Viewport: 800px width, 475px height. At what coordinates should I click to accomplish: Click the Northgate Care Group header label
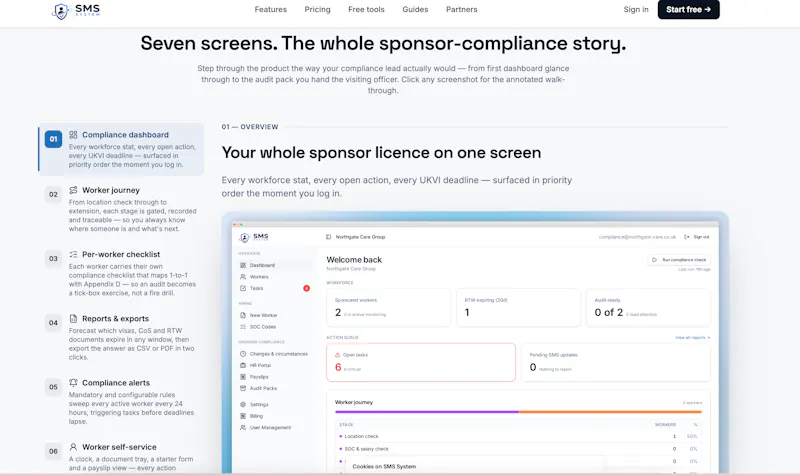pos(360,237)
